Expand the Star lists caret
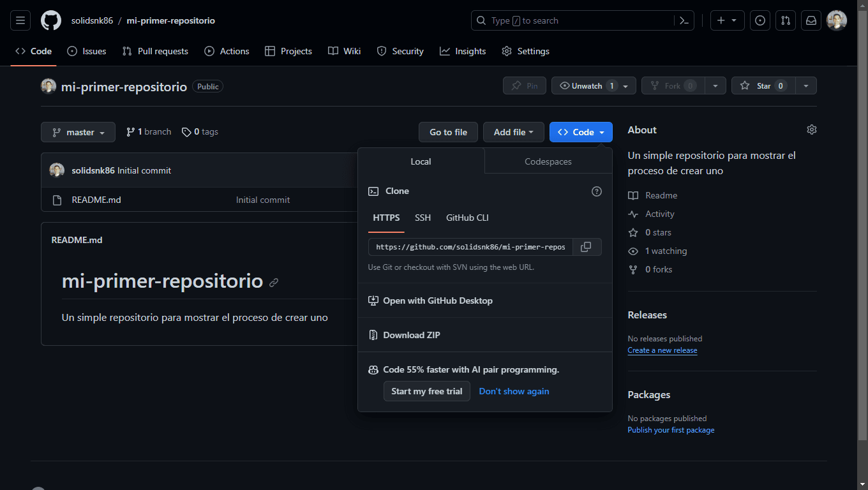This screenshot has width=868, height=490. point(806,86)
